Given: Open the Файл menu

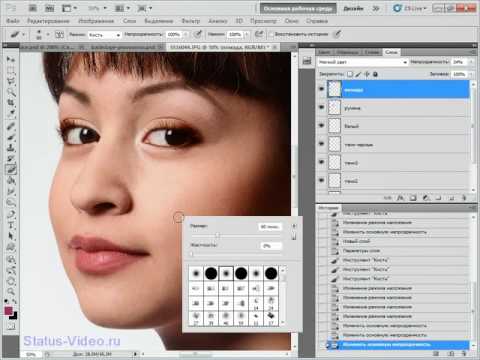Looking at the screenshot, I should [x=13, y=21].
